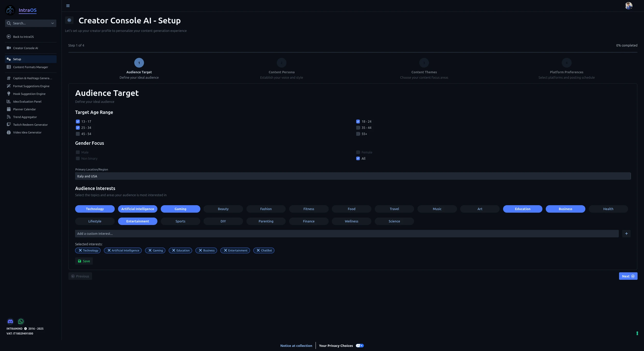Remove ChatBot from selected interests
644x351 pixels.
(x=258, y=250)
